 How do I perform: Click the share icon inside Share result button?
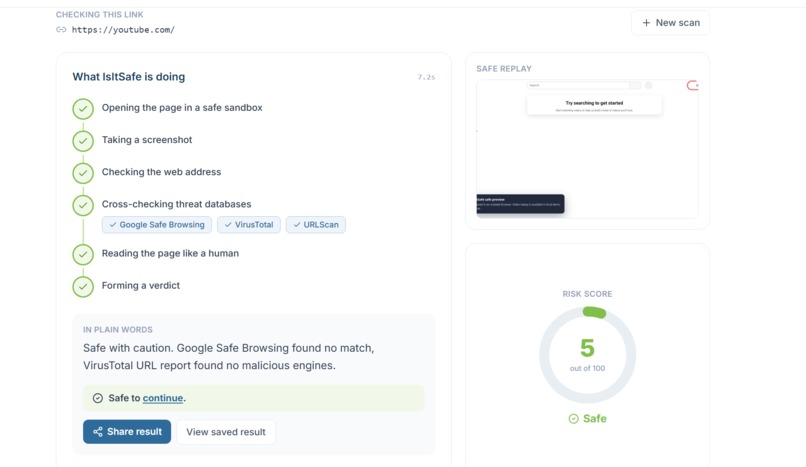[x=98, y=432]
